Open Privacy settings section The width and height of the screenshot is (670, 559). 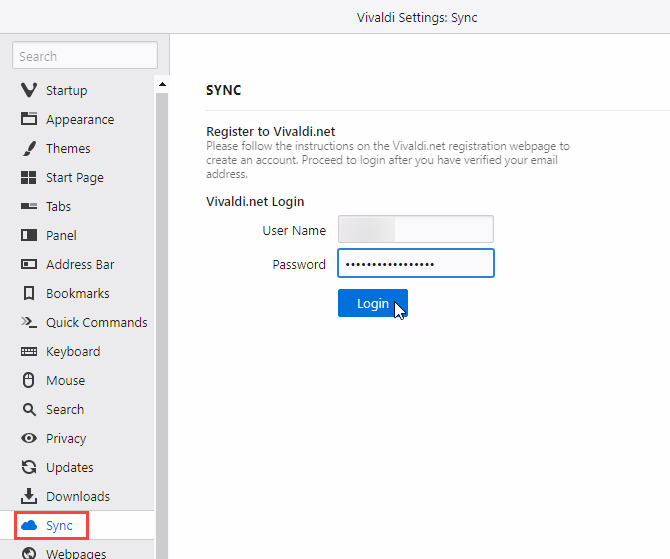pyautogui.click(x=77, y=438)
